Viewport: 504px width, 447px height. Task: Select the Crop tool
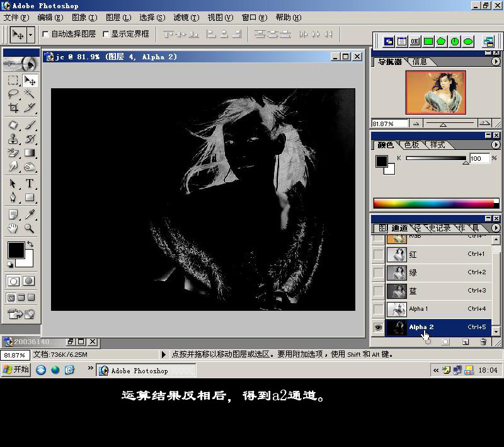tap(13, 107)
